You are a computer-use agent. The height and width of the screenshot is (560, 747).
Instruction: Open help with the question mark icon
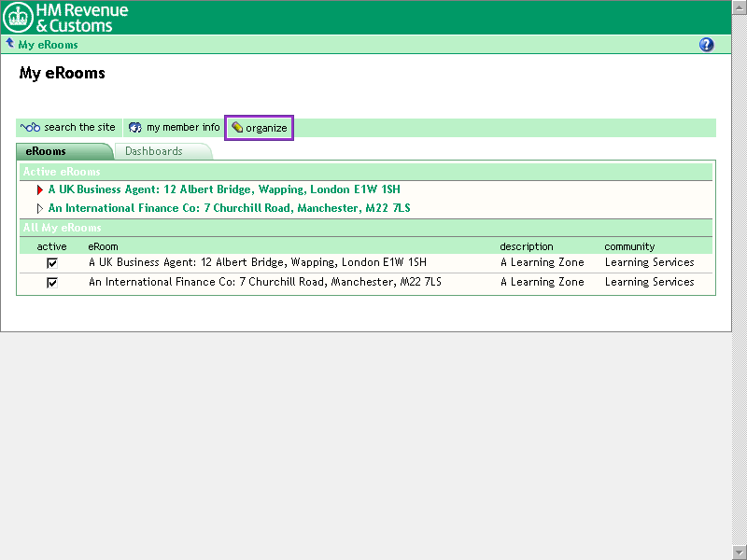tap(706, 45)
